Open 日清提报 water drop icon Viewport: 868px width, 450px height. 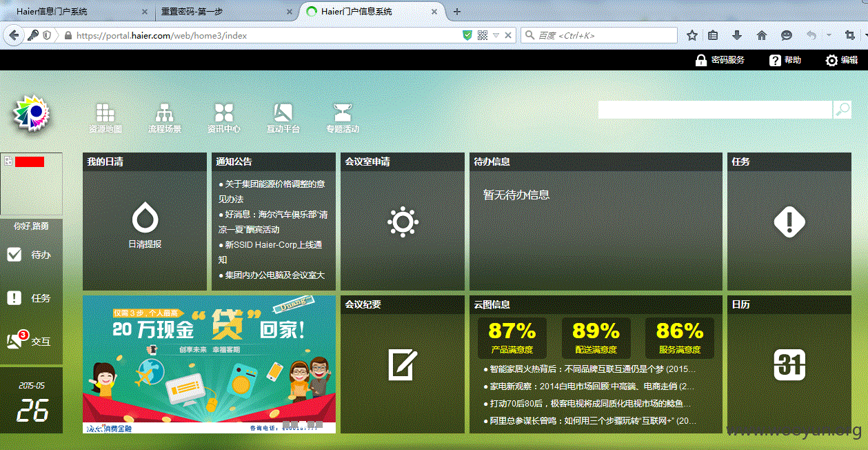[x=145, y=226]
